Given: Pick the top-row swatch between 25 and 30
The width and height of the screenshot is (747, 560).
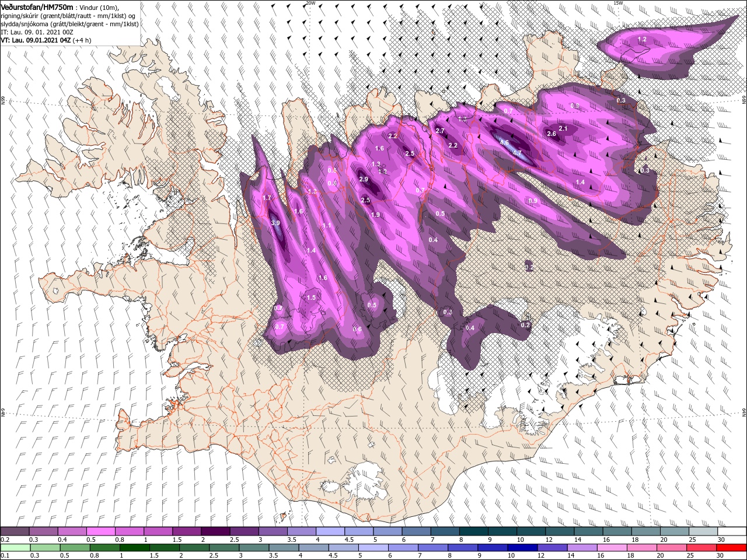Looking at the screenshot, I should pyautogui.click(x=703, y=531).
